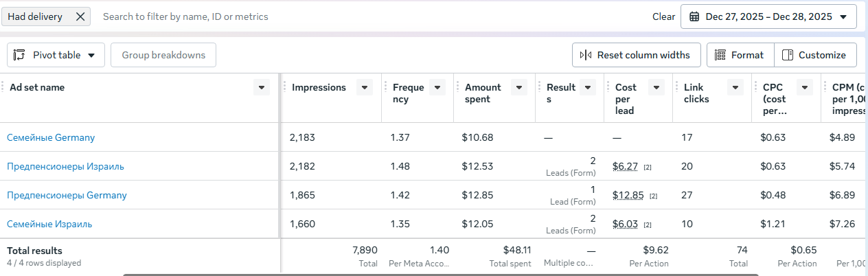This screenshot has height=276, width=868.
Task: Open the Format options
Action: click(740, 55)
